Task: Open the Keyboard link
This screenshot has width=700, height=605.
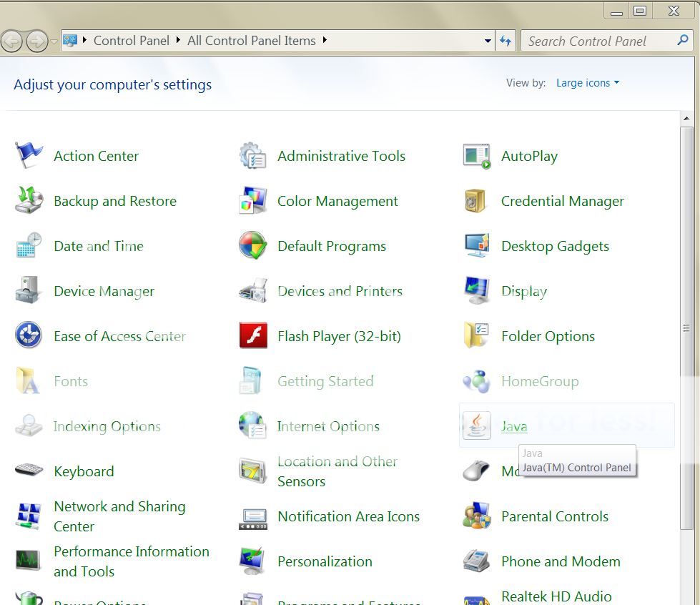Action: [x=84, y=471]
